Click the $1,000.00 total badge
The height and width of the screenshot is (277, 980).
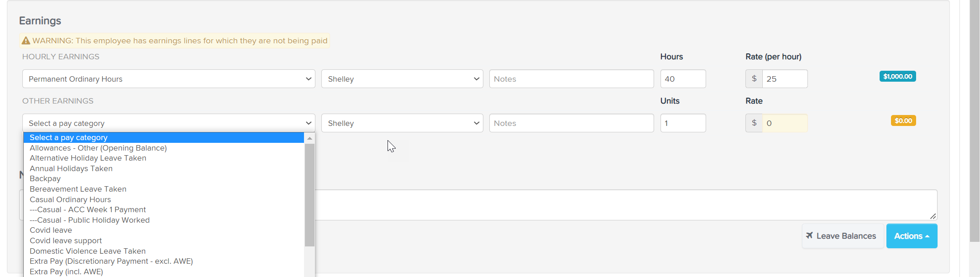coord(897,76)
